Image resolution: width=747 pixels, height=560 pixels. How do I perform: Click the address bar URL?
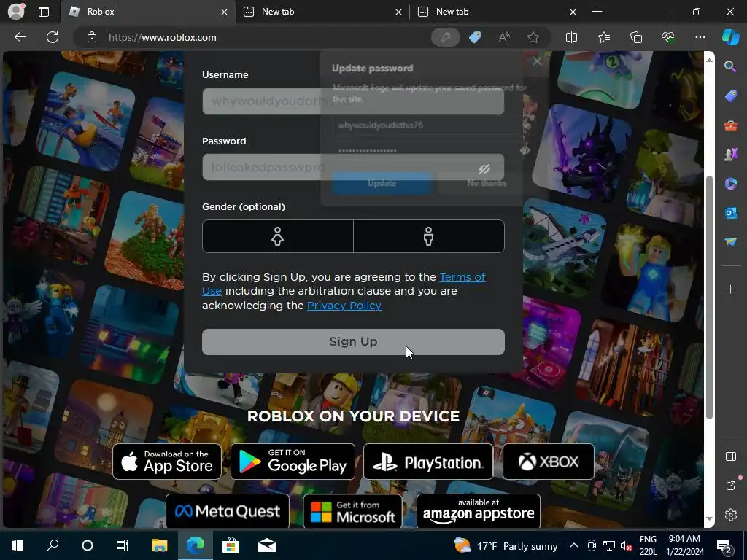point(163,37)
